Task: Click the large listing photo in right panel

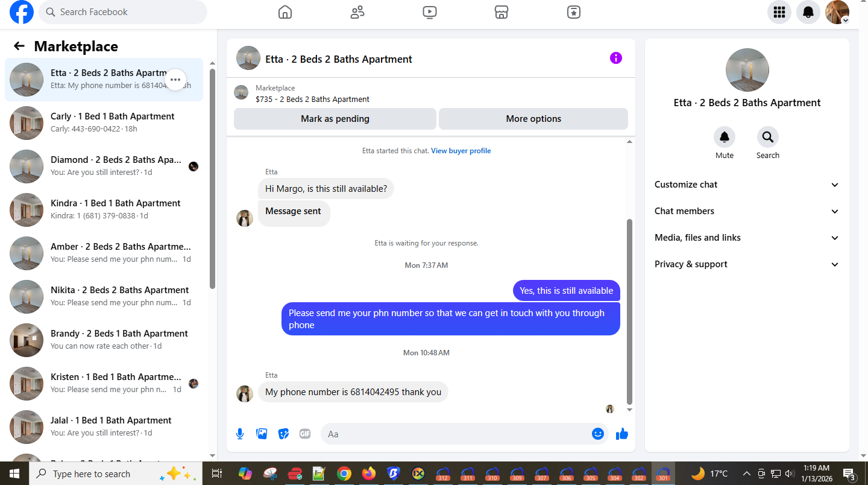Action: [747, 70]
